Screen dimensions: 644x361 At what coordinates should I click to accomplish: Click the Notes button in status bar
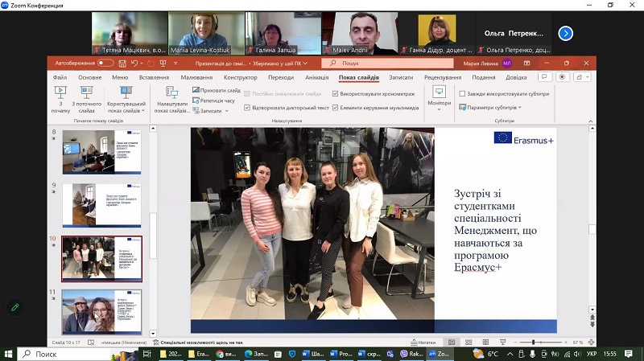pos(422,343)
